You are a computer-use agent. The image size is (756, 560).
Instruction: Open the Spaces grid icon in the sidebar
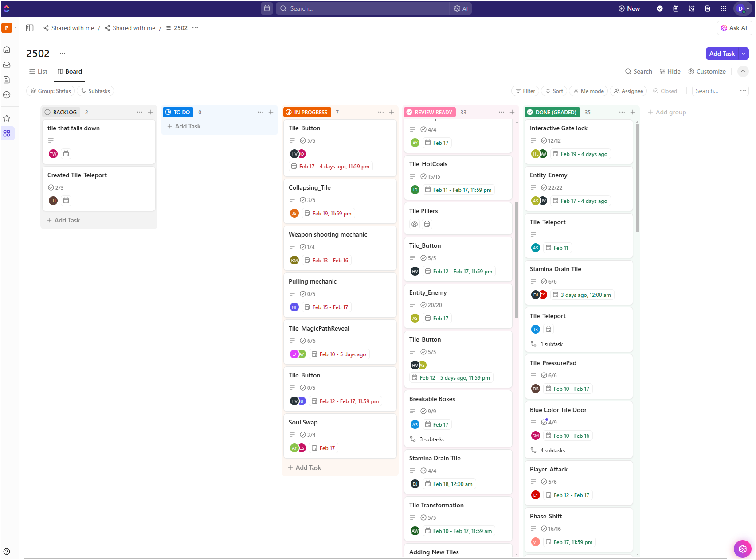7,133
